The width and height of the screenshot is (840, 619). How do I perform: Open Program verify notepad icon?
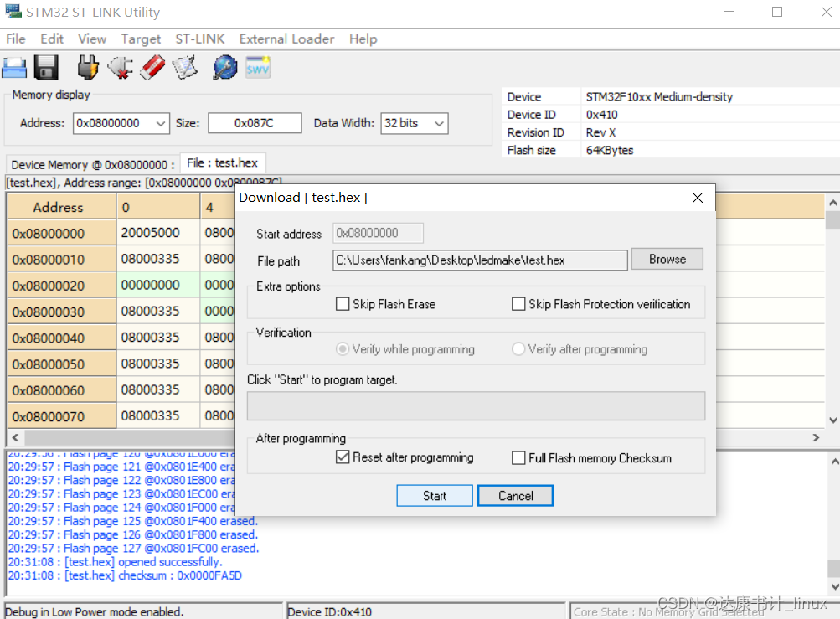pyautogui.click(x=185, y=68)
